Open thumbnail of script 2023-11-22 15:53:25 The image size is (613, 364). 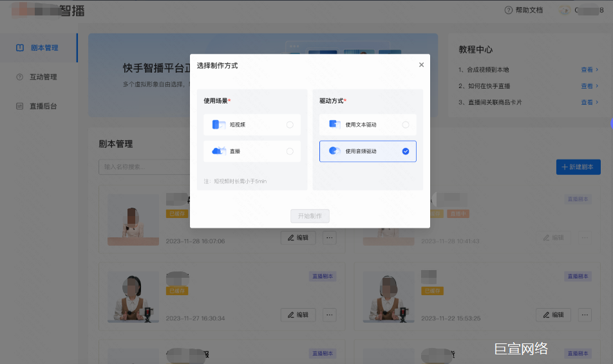(389, 297)
